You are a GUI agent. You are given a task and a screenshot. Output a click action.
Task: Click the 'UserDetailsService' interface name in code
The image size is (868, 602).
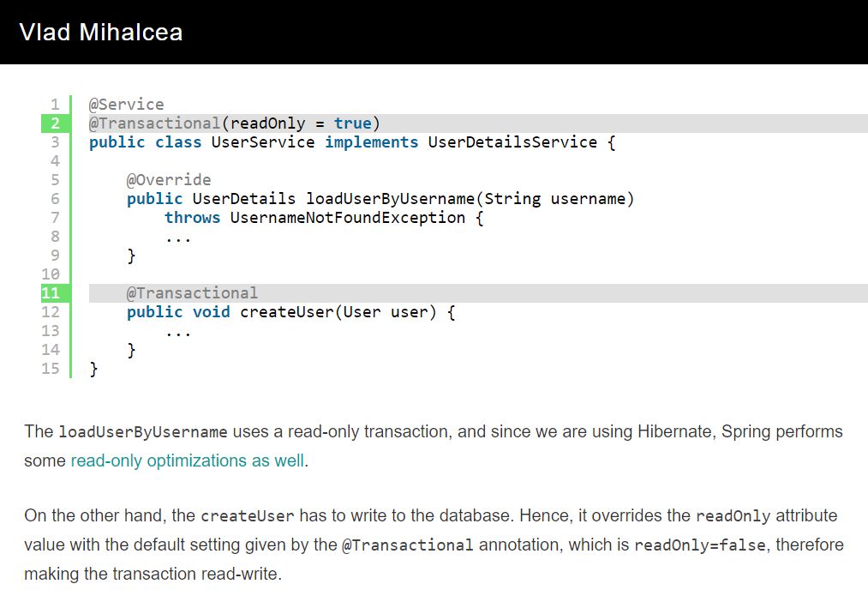pyautogui.click(x=512, y=141)
